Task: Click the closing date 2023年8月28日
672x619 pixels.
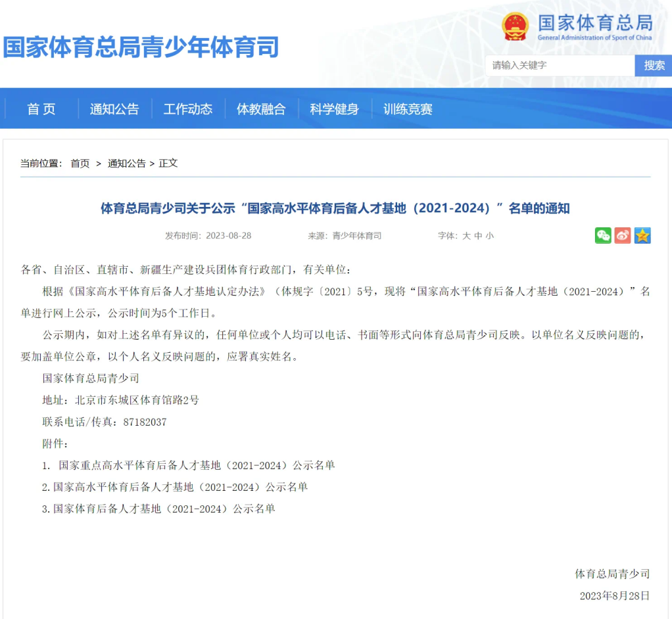Action: [615, 596]
